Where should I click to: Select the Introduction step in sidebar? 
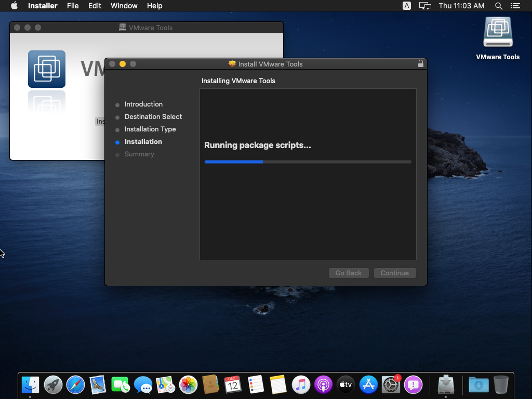143,104
